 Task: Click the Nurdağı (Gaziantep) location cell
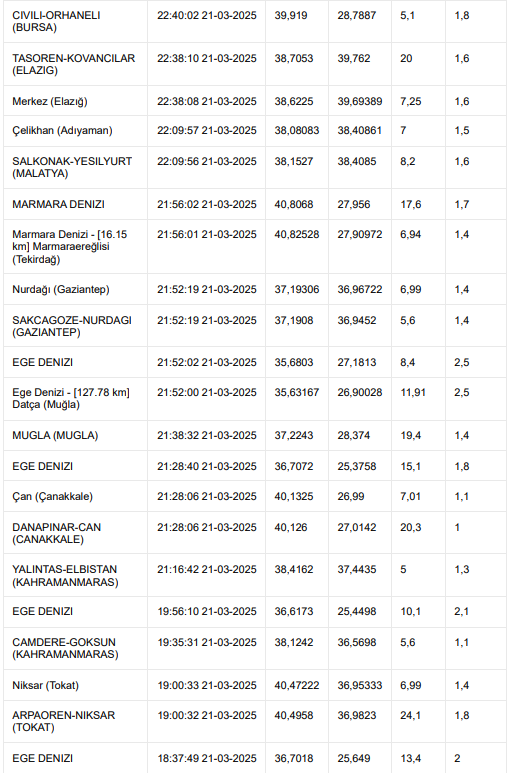pos(75,289)
